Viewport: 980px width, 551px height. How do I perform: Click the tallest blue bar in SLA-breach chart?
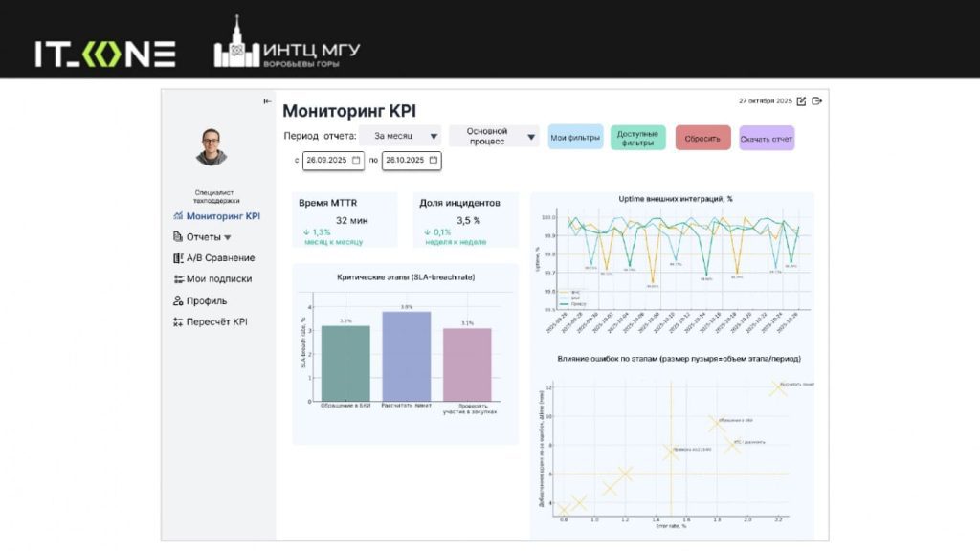pos(407,356)
